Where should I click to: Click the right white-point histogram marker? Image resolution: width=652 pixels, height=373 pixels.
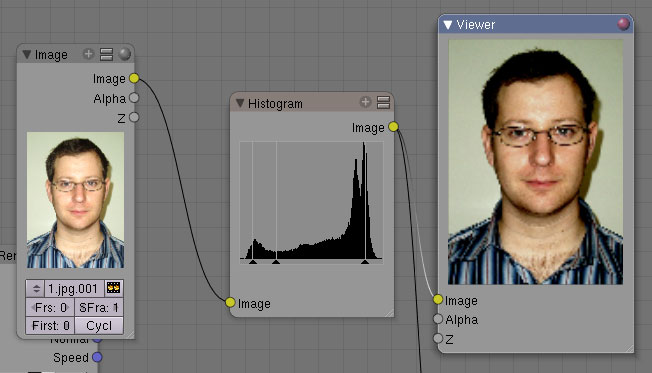pos(365,262)
